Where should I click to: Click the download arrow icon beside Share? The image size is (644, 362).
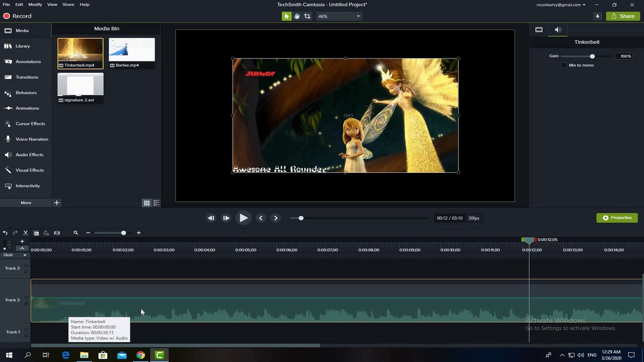point(597,16)
